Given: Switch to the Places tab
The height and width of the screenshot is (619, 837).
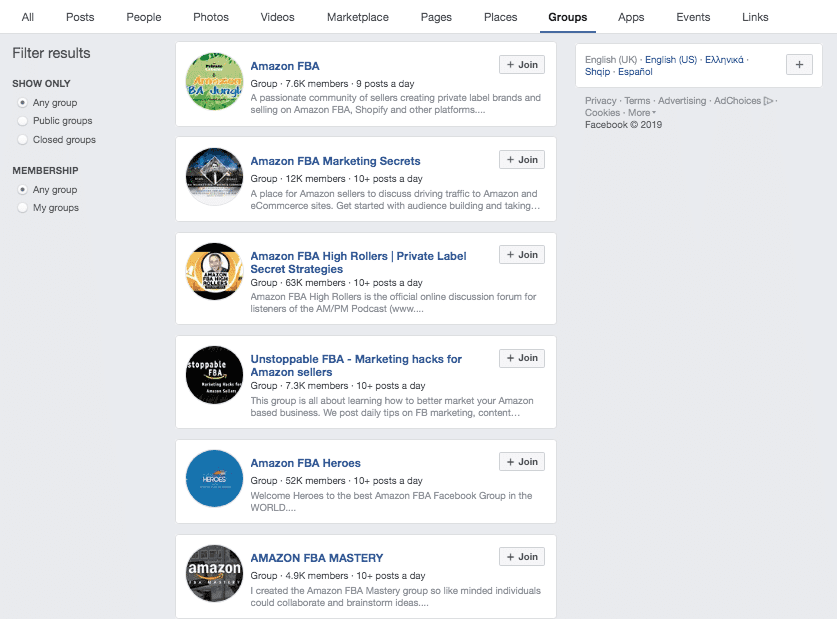Looking at the screenshot, I should coord(501,17).
